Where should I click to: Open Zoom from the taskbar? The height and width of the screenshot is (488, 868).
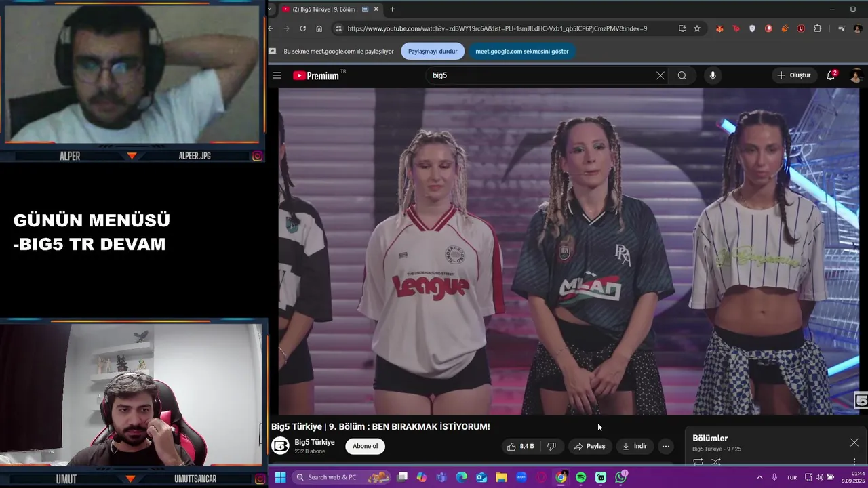coord(521,477)
